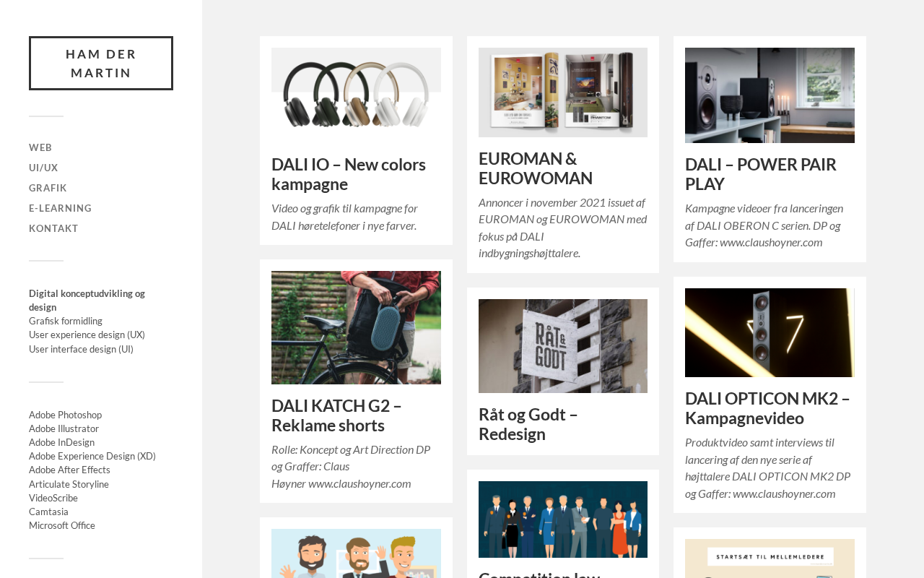Image resolution: width=924 pixels, height=578 pixels.
Task: Open 'Råt og Godt – Redesign' title
Action: 528,424
